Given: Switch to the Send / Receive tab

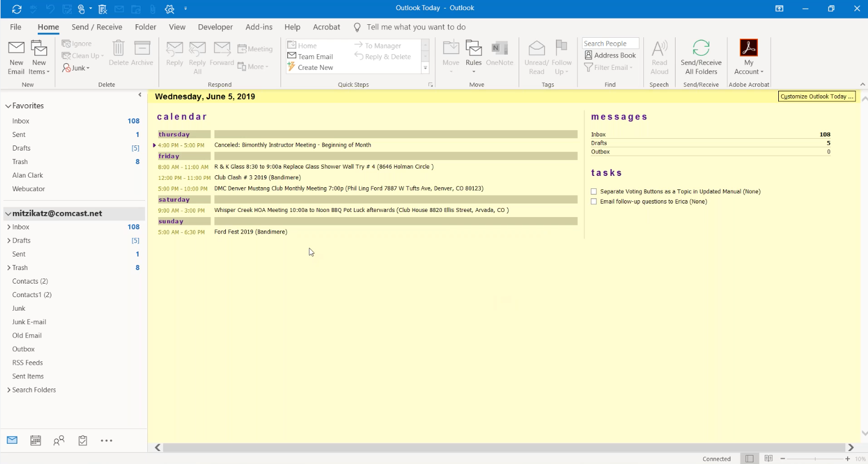Looking at the screenshot, I should click(x=97, y=26).
